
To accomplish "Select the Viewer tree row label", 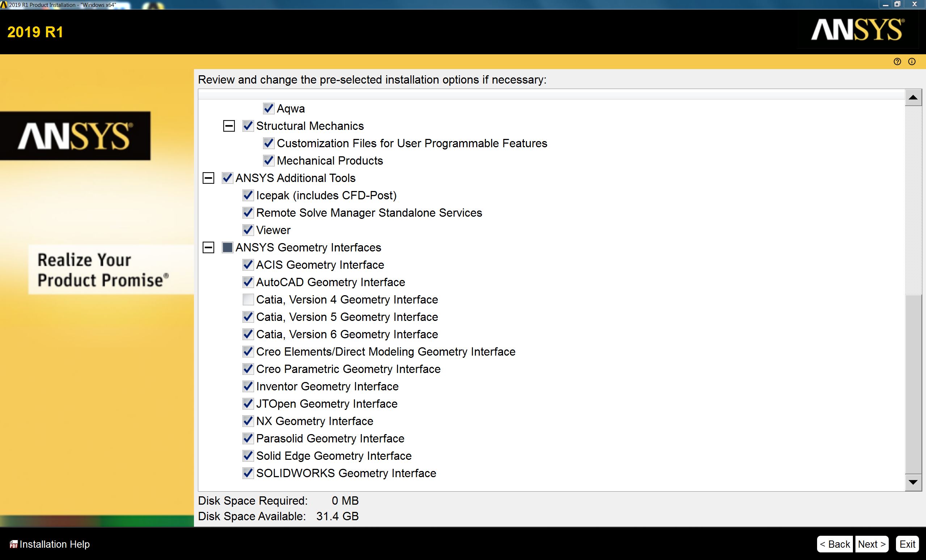I will click(273, 230).
